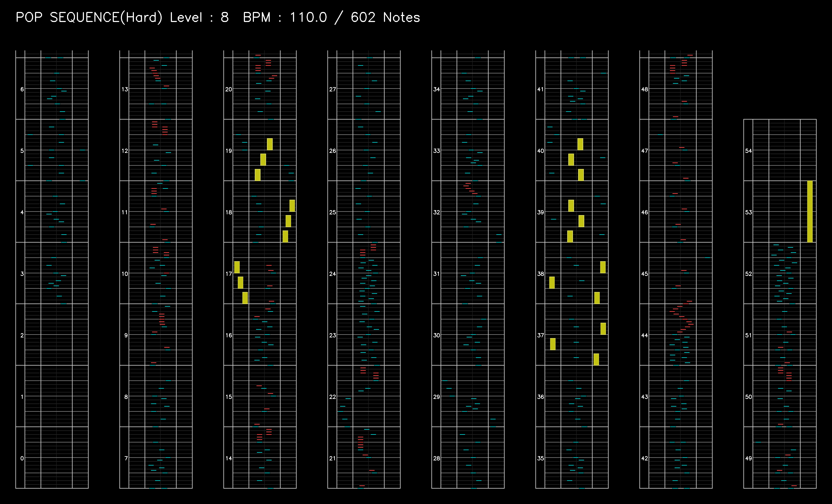This screenshot has width=832, height=504.
Task: Click measure number 30 label
Action: [x=437, y=335]
